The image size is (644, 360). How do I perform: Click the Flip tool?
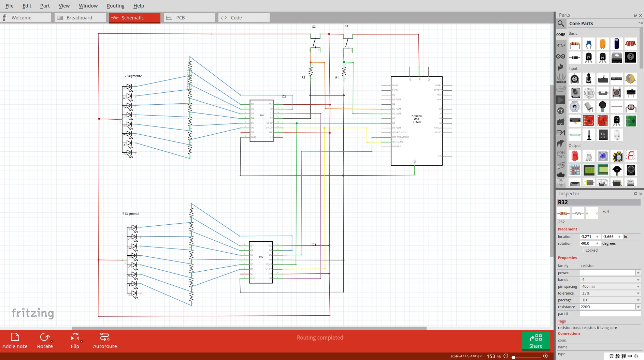click(75, 341)
